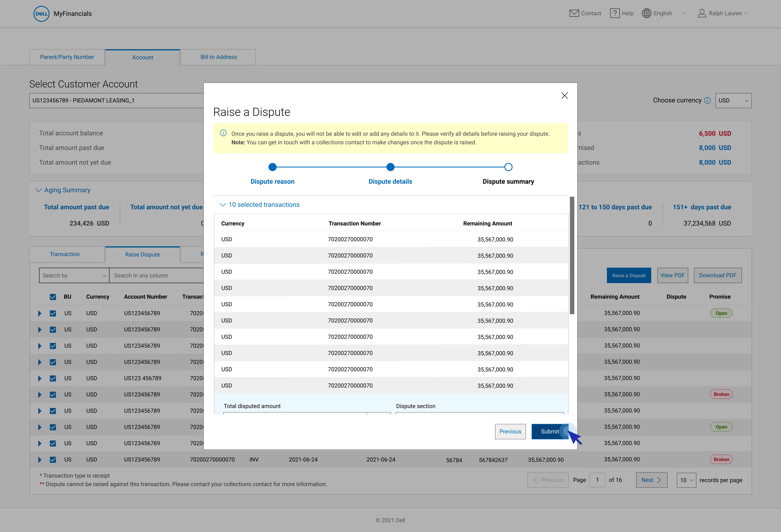Uncheck the third transaction row checkbox
Image resolution: width=781 pixels, height=532 pixels.
point(53,346)
